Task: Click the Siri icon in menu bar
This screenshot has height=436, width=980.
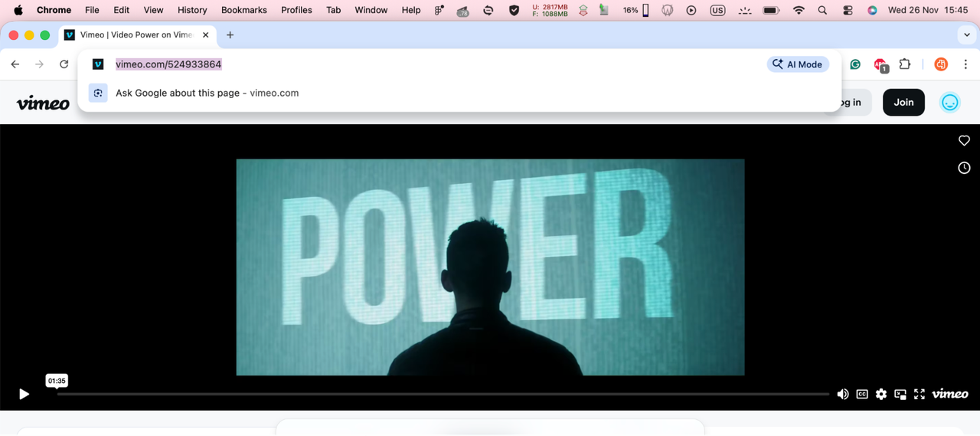Action: [x=872, y=10]
